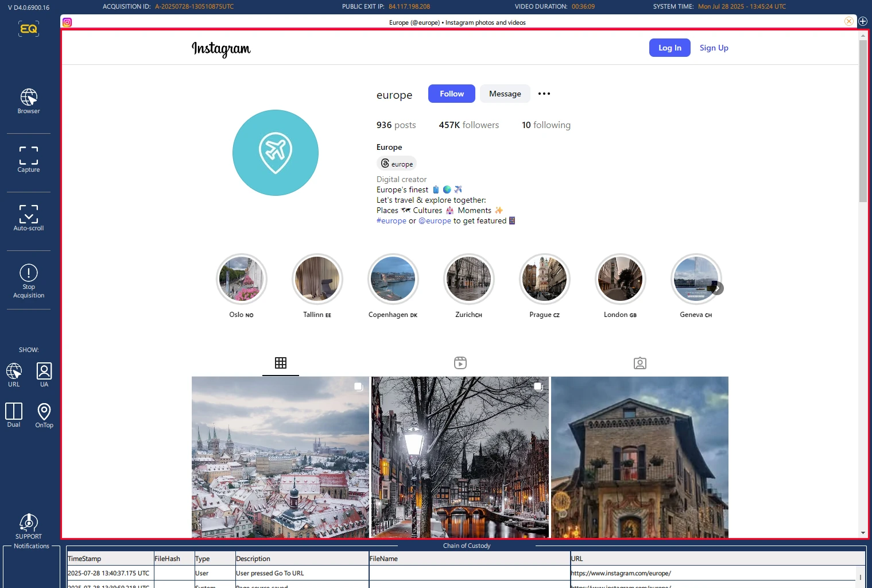Screen dimensions: 872x588
Task: Click the Type column header
Action: click(215, 559)
